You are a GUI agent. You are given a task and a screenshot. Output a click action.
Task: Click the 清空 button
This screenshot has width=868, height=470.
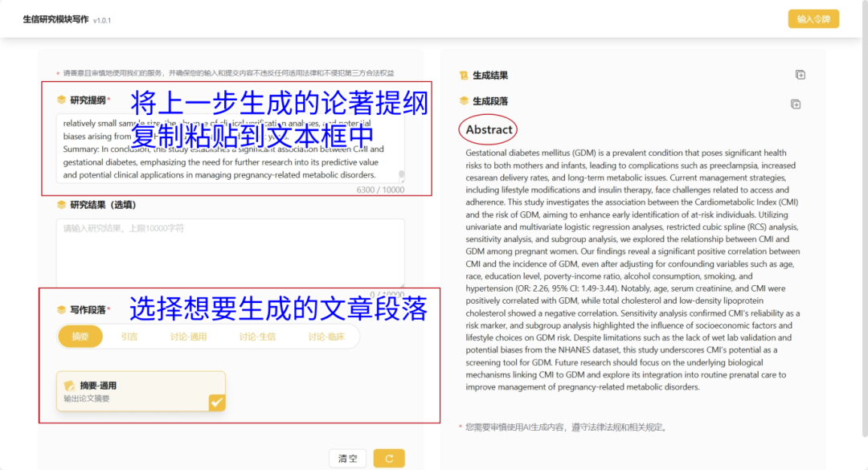pyautogui.click(x=348, y=459)
